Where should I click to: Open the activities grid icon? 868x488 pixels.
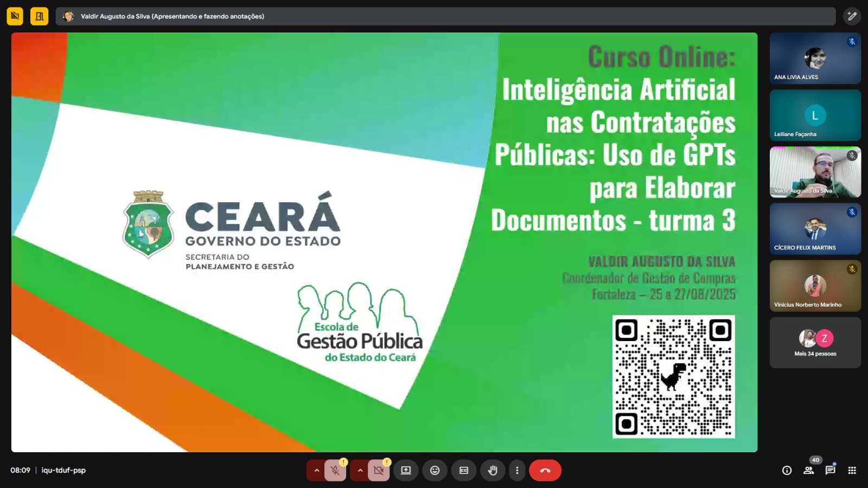852,470
